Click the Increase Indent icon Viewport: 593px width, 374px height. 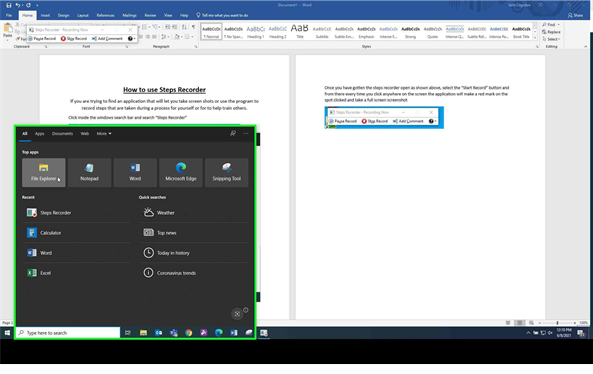tap(174, 27)
